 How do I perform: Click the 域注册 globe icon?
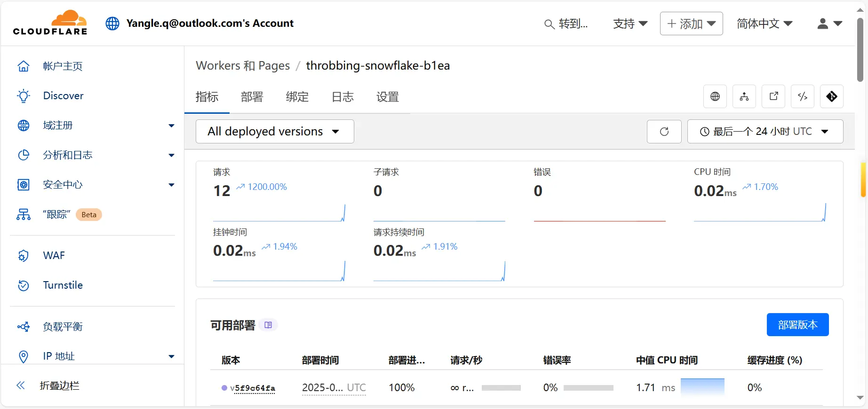tap(24, 126)
